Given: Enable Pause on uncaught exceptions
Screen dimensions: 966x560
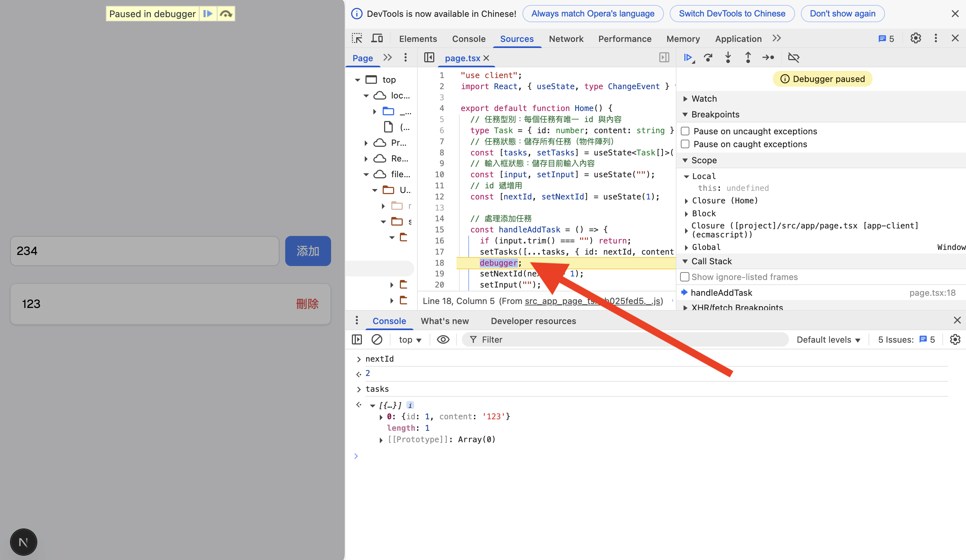Looking at the screenshot, I should pyautogui.click(x=685, y=131).
